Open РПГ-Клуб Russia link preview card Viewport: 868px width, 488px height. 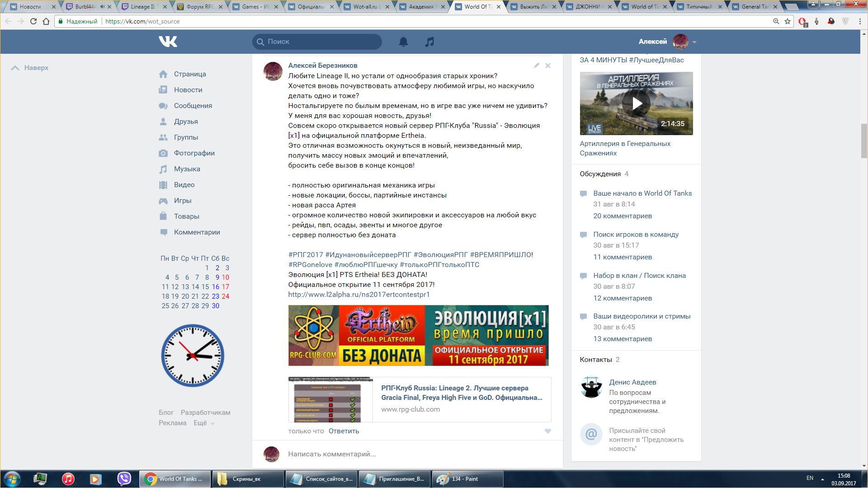tap(420, 399)
